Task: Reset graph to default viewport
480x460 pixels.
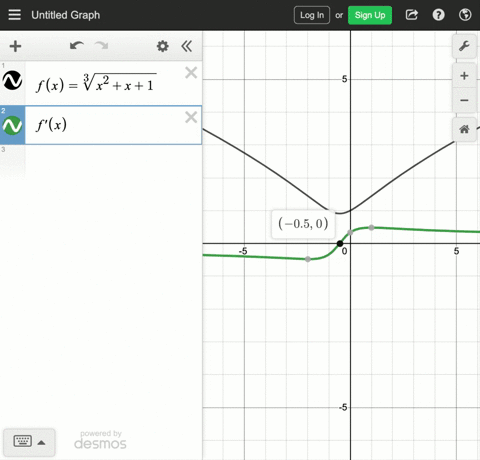Action: coord(464,129)
